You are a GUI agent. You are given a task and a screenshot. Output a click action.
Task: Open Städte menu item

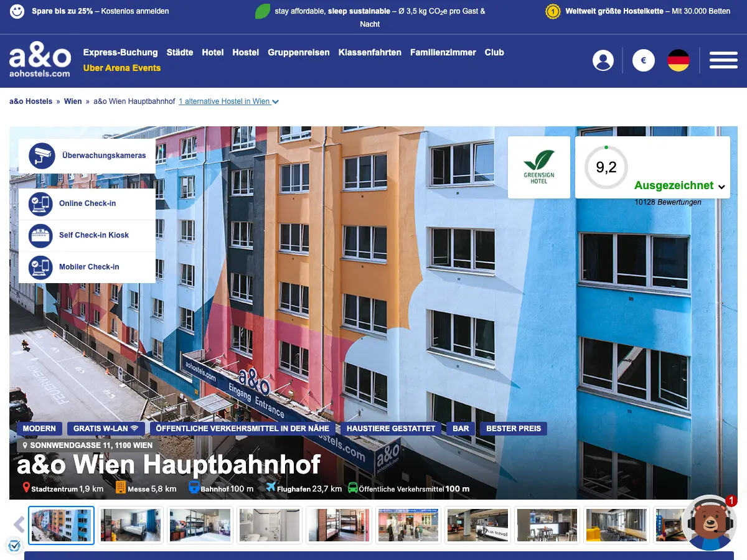180,52
